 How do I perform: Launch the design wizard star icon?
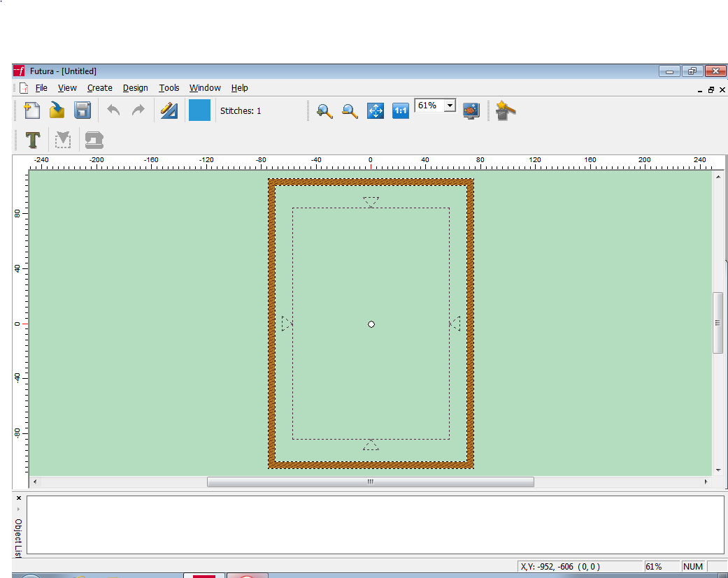pyautogui.click(x=505, y=111)
